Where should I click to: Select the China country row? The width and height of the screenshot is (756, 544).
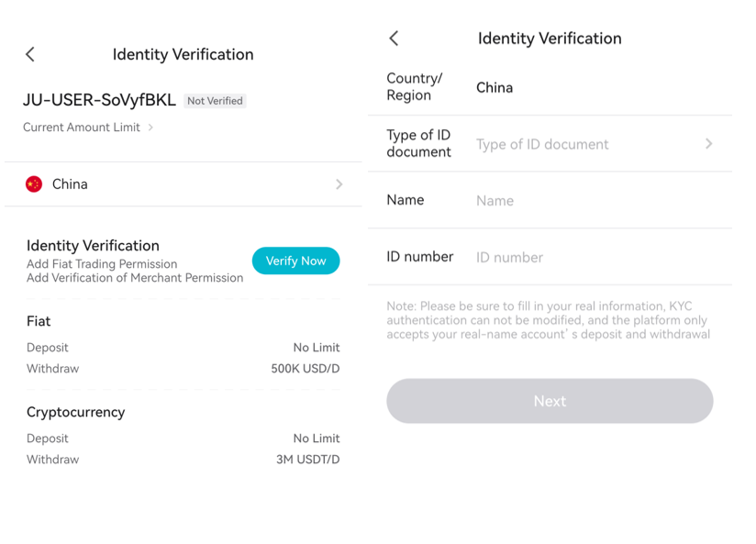(183, 184)
